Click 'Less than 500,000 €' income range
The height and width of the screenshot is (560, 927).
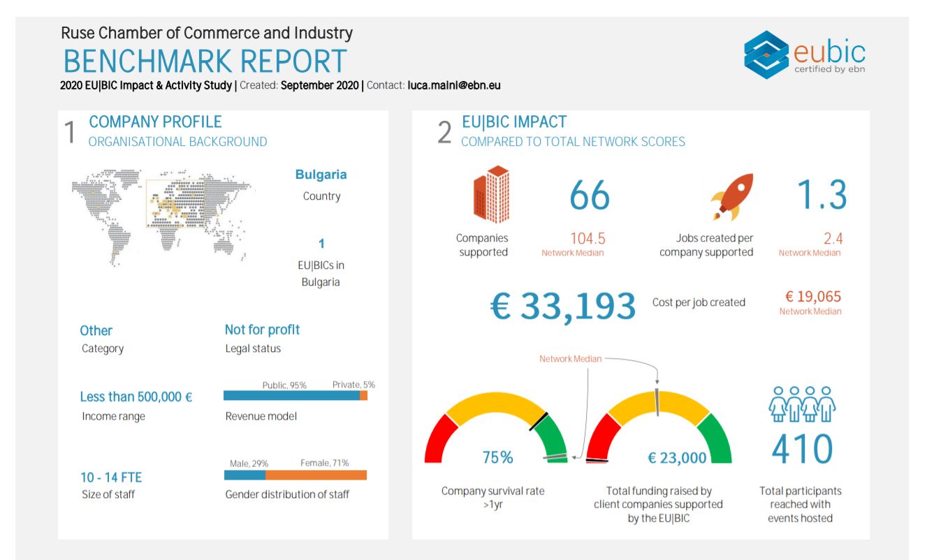coord(136,397)
